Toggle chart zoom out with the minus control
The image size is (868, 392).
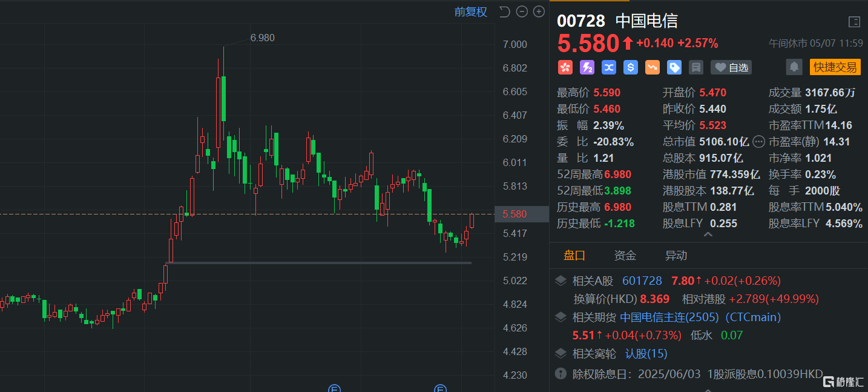[x=521, y=11]
